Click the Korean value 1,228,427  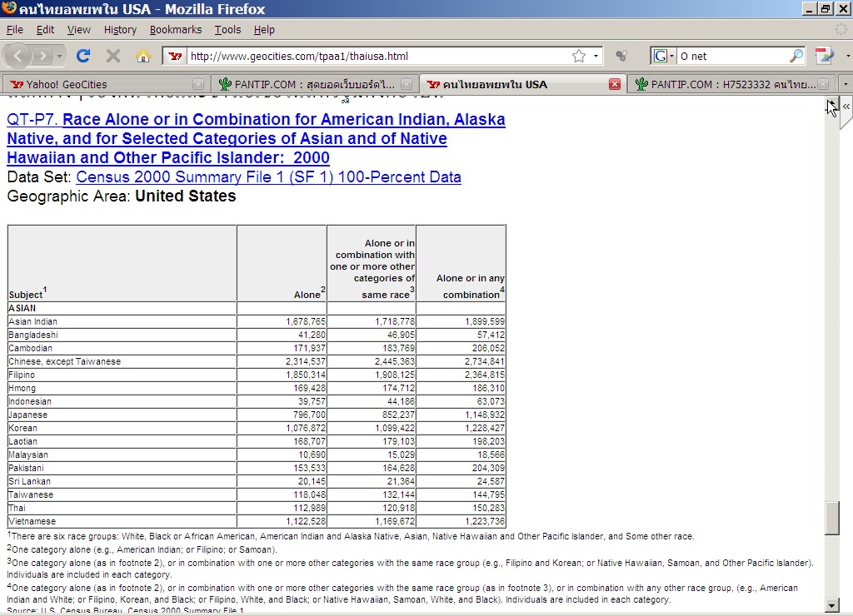click(x=485, y=429)
